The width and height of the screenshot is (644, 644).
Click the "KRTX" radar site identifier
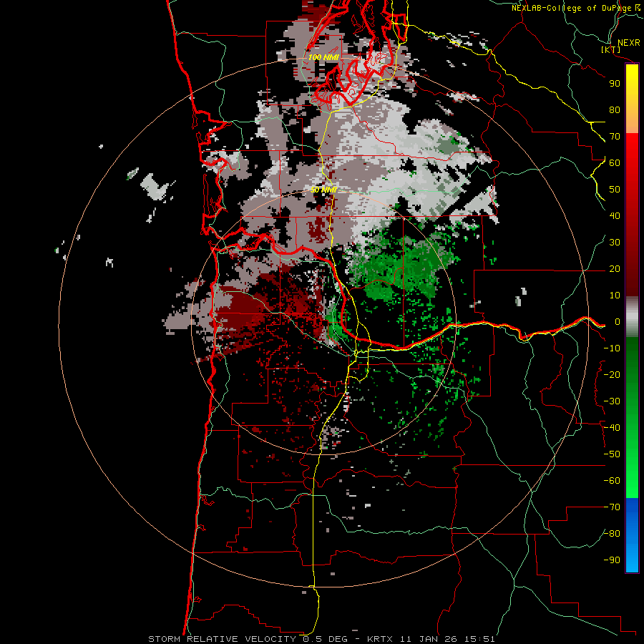(x=380, y=639)
